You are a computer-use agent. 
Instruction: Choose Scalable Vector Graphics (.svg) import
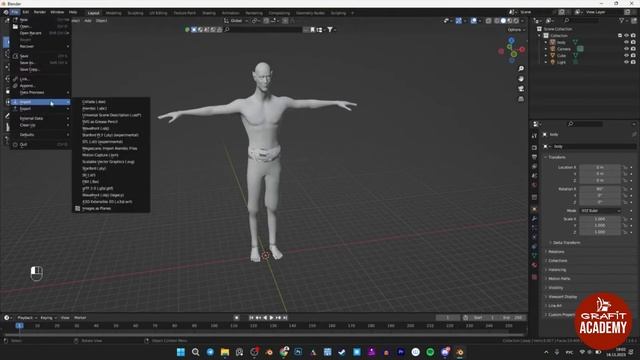click(x=108, y=162)
